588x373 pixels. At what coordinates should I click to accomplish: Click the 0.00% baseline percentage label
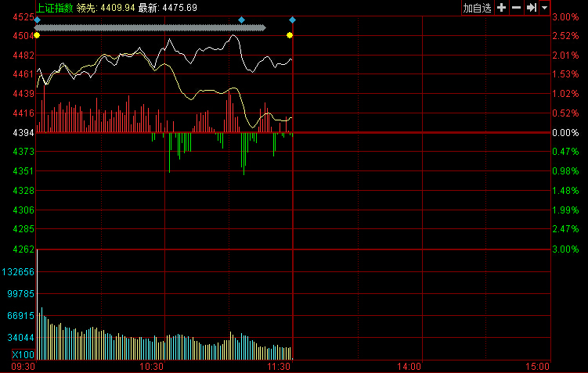[565, 133]
